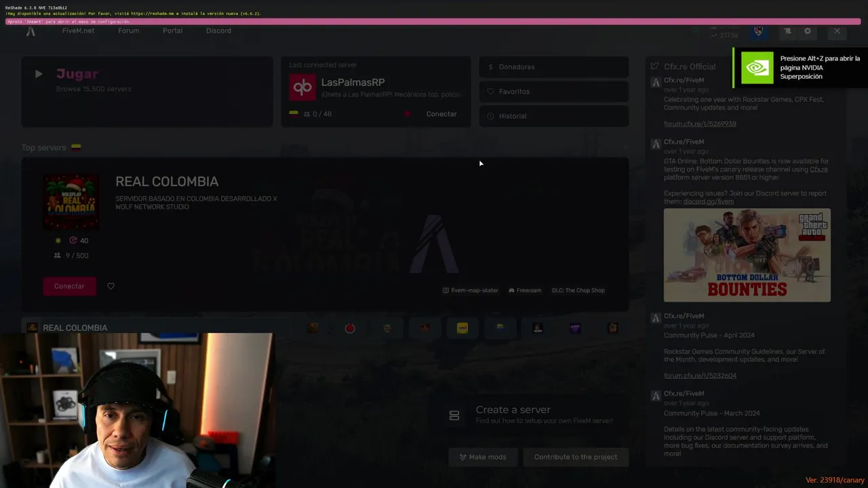Click the Twitter bird icon beside Cfx.re Official
868x488 pixels.
pyautogui.click(x=654, y=66)
